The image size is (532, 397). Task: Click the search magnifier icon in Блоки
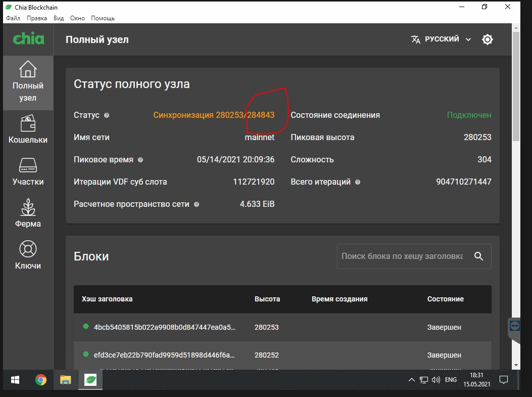coord(479,256)
